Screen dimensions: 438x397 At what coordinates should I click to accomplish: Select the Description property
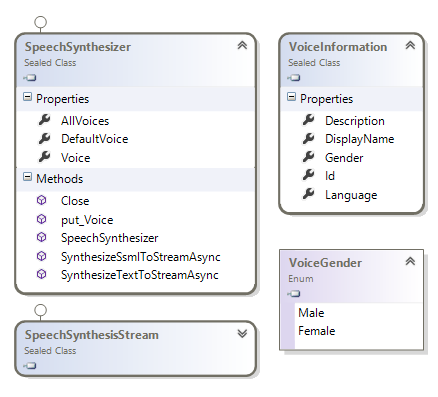point(355,121)
